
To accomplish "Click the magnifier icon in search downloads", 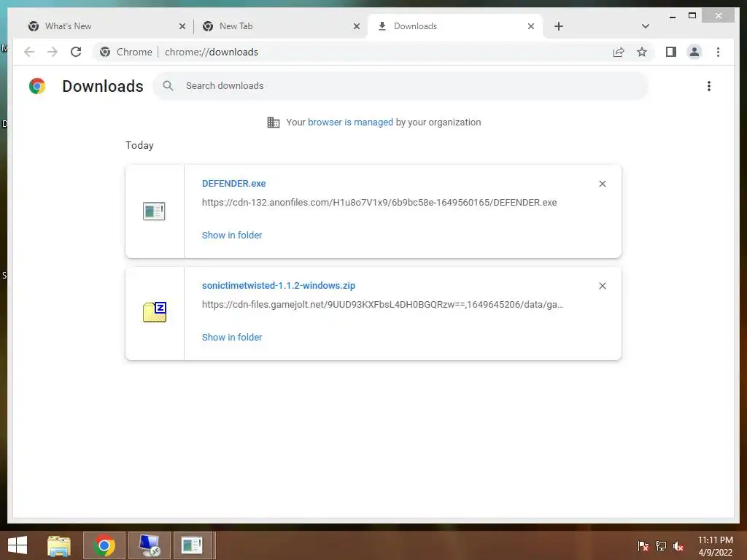I will [x=168, y=86].
